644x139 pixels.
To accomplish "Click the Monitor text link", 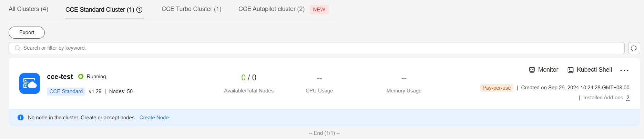I will (x=548, y=70).
